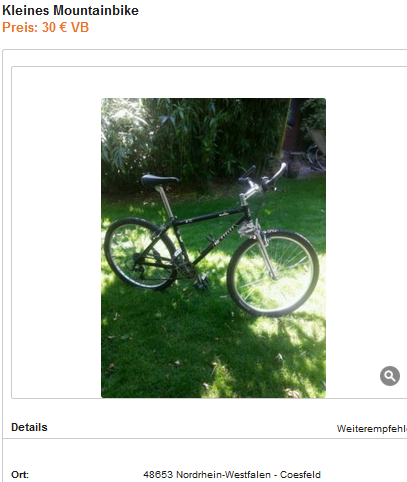Click the Nordrhein-Westfalen region text
This screenshot has height=482, width=407.
223,474
